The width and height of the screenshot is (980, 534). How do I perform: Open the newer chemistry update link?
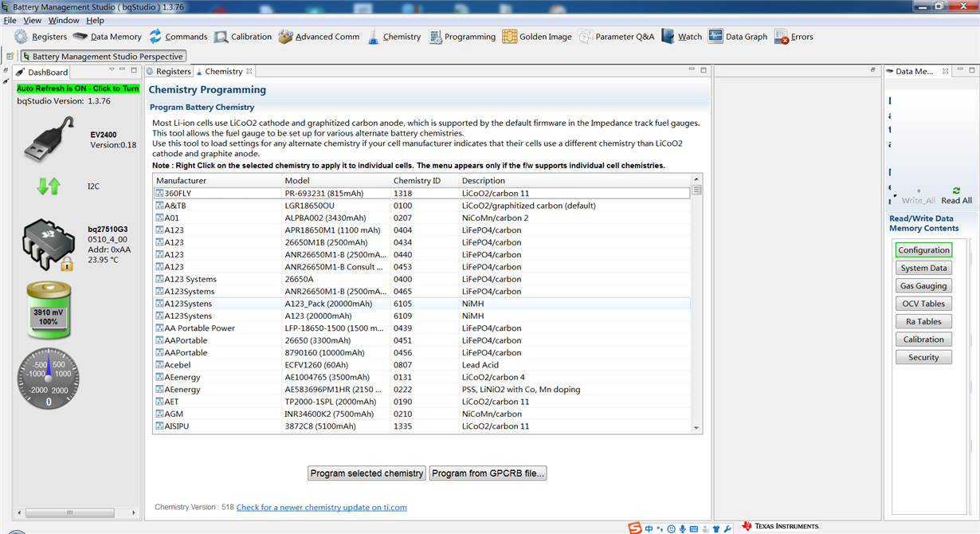point(322,508)
